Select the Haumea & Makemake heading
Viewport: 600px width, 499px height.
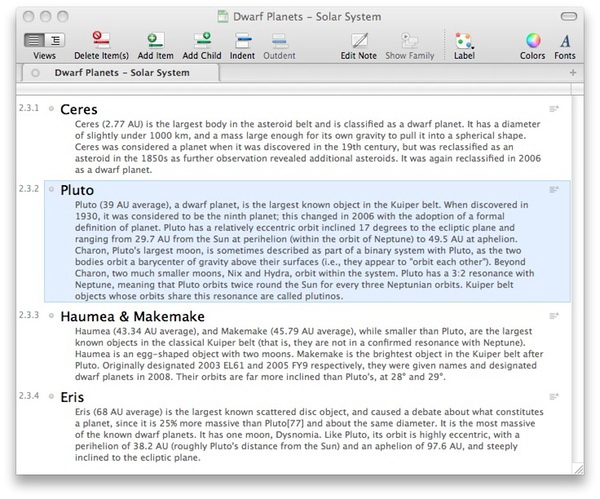pyautogui.click(x=132, y=317)
